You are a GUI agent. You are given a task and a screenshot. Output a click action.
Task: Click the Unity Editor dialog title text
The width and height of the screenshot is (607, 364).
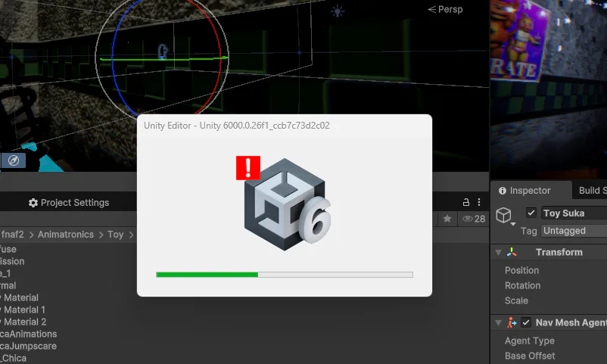click(x=237, y=126)
